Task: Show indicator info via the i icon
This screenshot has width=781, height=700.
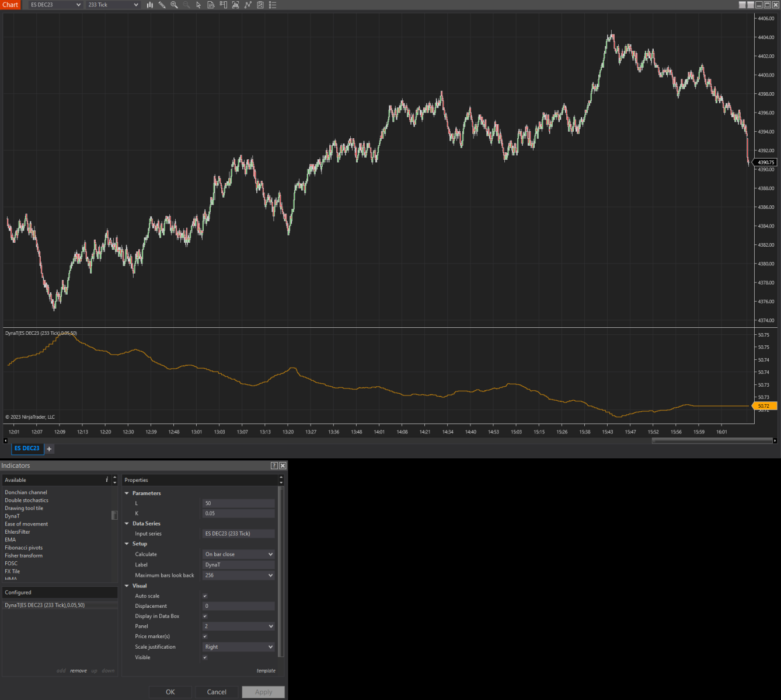Action: coord(107,480)
